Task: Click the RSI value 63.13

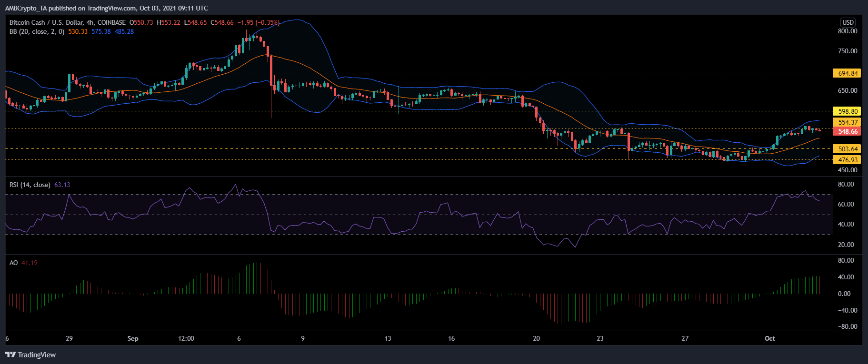Action: 62,185
